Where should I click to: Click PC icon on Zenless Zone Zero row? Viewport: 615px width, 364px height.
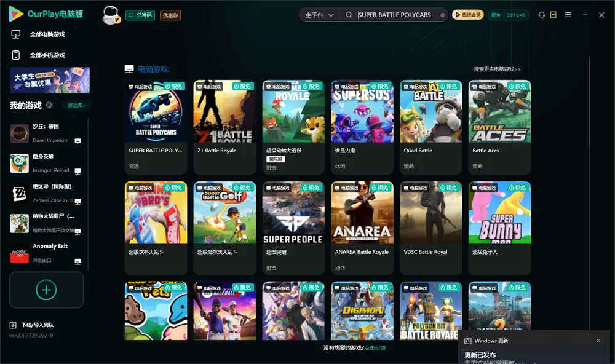(77, 201)
